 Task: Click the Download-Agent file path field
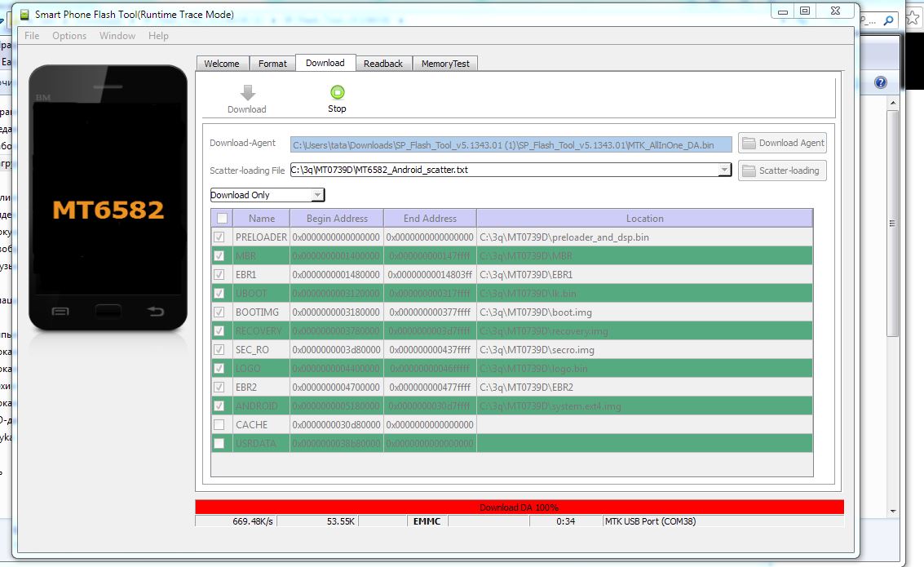pos(511,145)
